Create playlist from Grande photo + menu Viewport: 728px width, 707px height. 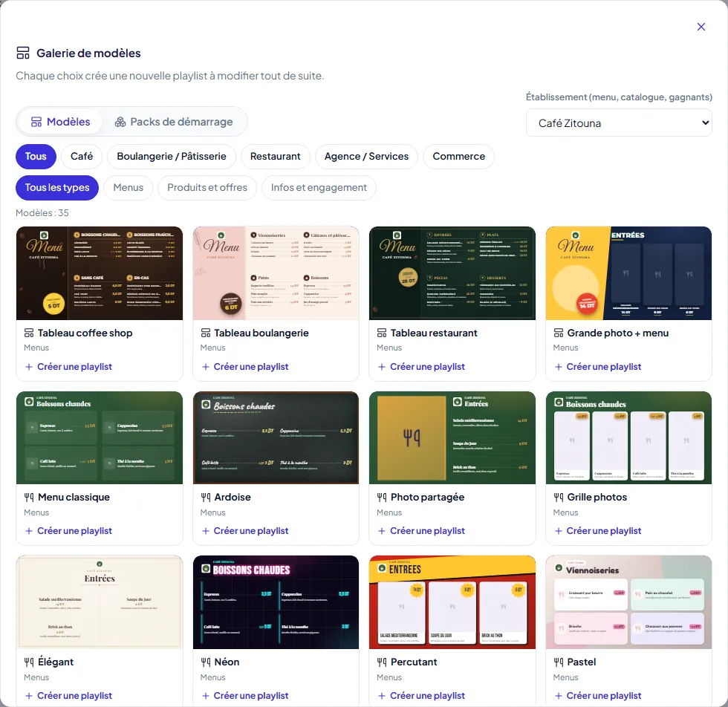[597, 367]
